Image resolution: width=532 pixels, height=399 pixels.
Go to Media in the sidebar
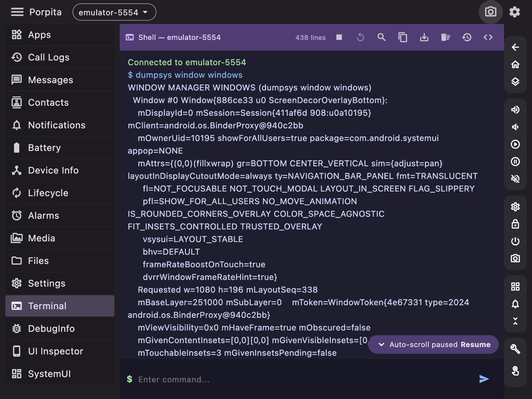(60, 238)
